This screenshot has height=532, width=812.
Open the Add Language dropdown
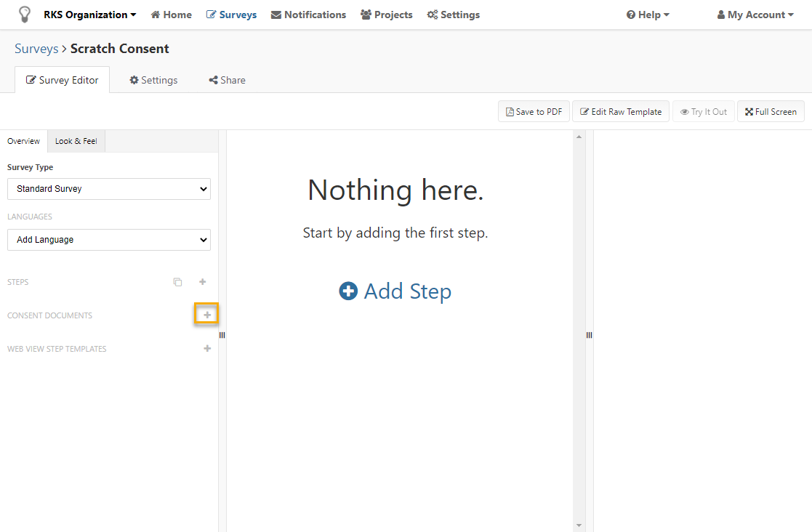[109, 240]
